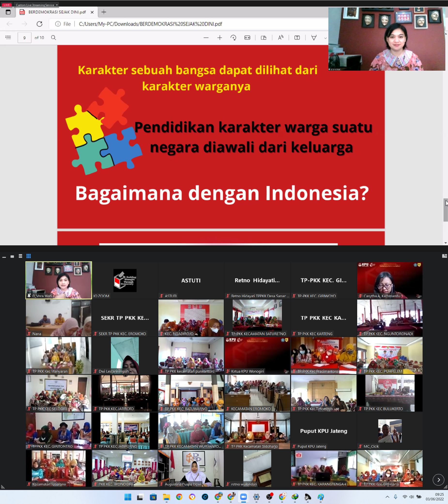Viewport: 448px width, 504px height.
Task: Go to next page of gallery participants
Action: (x=438, y=480)
